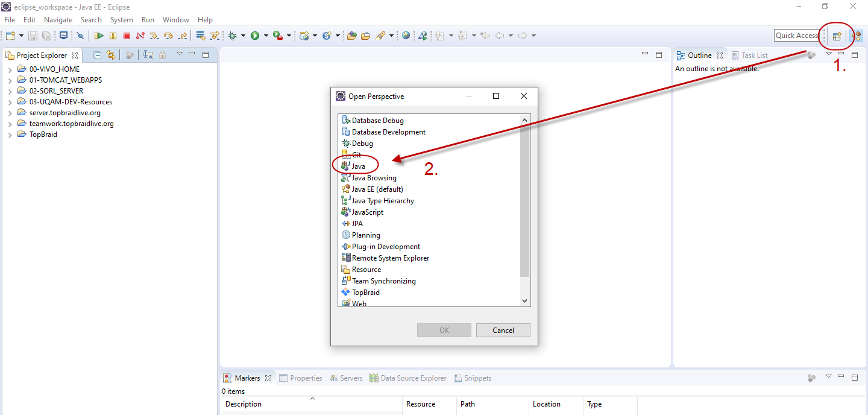Select Java in the perspective list
Screen dimensions: 868x415
359,166
